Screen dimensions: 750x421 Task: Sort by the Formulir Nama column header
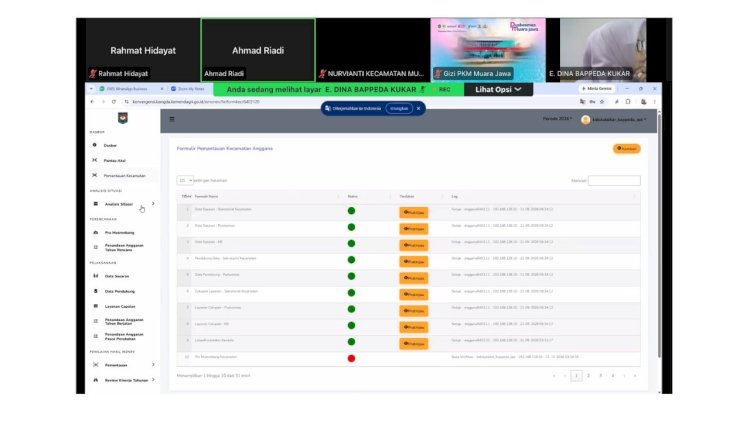206,197
